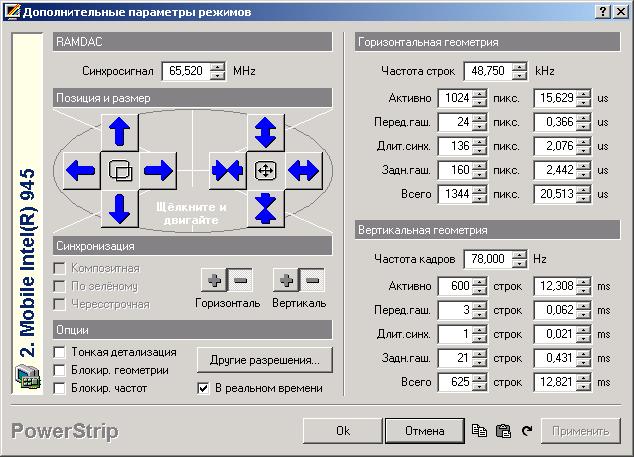The image size is (634, 457).
Task: Click the move screen right arrow
Action: click(x=158, y=171)
